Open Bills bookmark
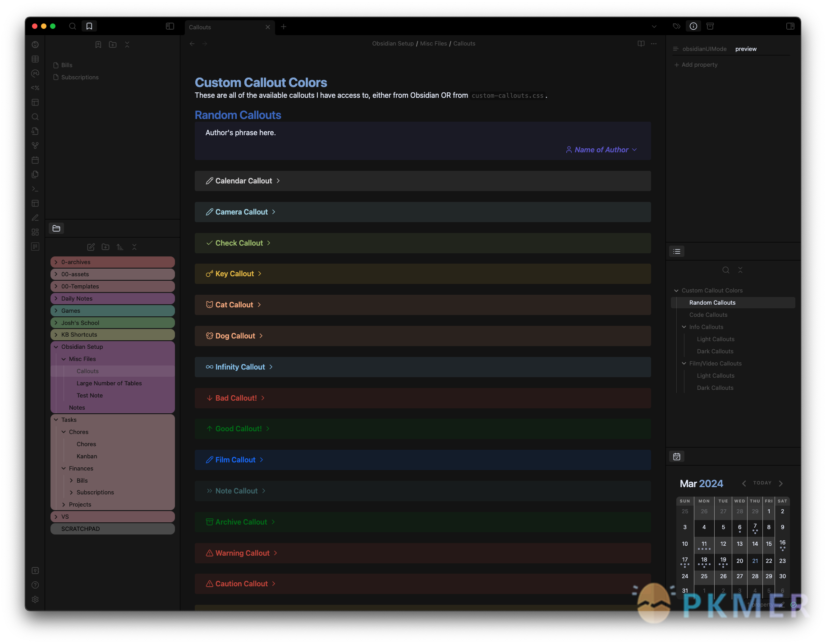This screenshot has height=644, width=826. click(67, 65)
